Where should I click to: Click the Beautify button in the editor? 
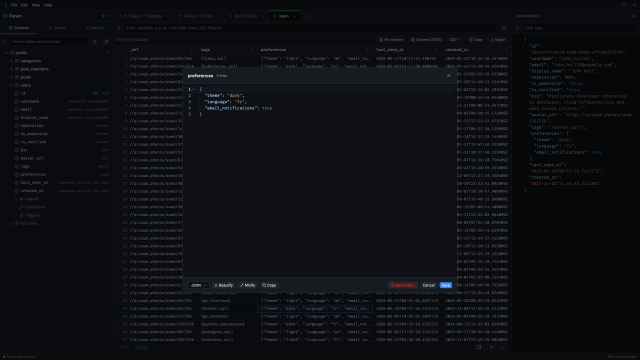coord(224,285)
